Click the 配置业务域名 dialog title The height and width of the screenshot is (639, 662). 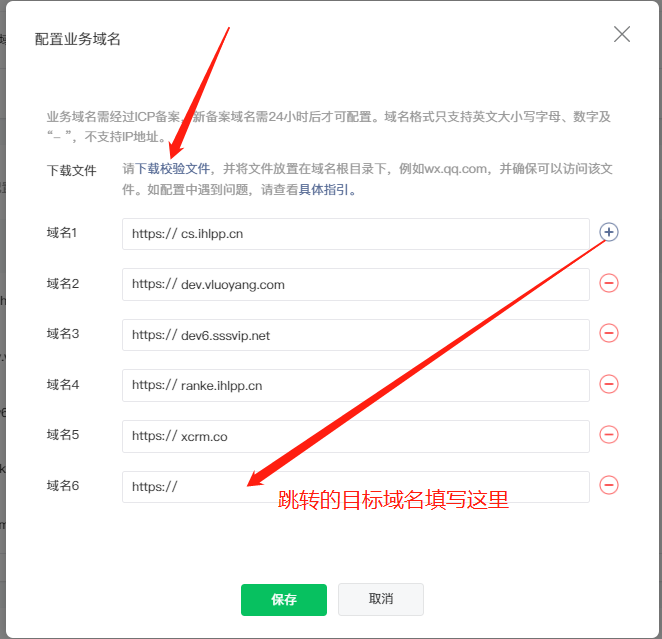[x=78, y=39]
